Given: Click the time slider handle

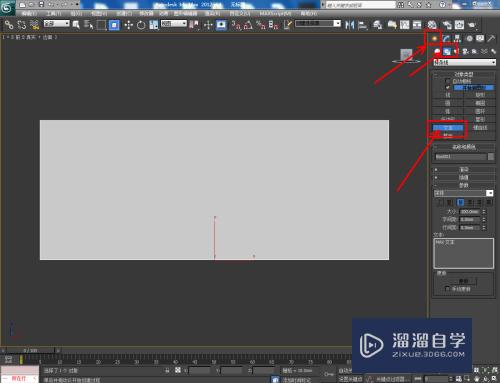Looking at the screenshot, I should pyautogui.click(x=30, y=350).
